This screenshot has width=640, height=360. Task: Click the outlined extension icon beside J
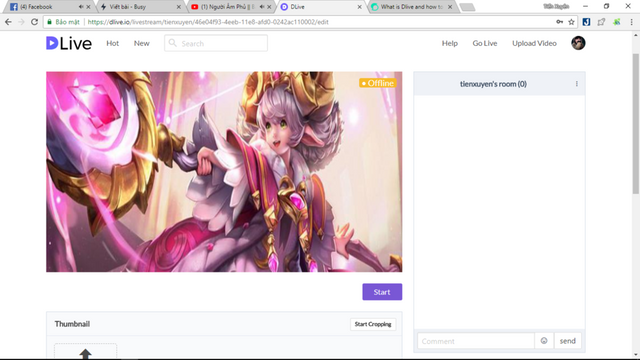(601, 22)
